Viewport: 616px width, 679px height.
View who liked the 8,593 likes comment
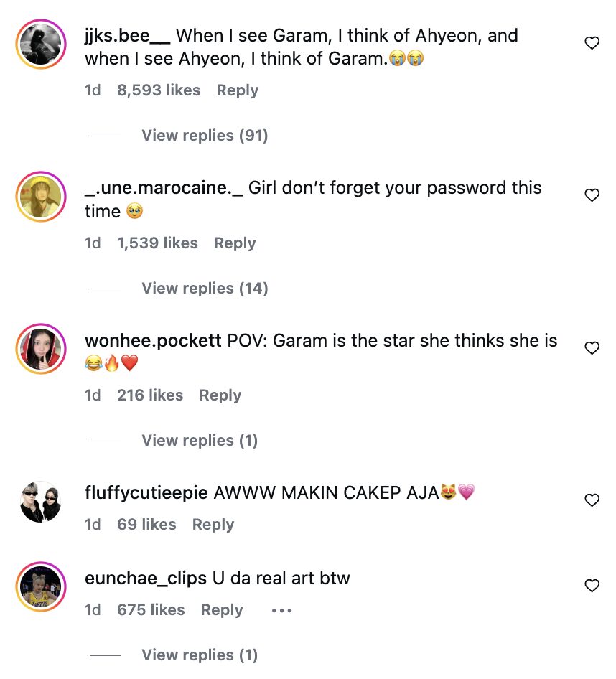click(x=159, y=90)
